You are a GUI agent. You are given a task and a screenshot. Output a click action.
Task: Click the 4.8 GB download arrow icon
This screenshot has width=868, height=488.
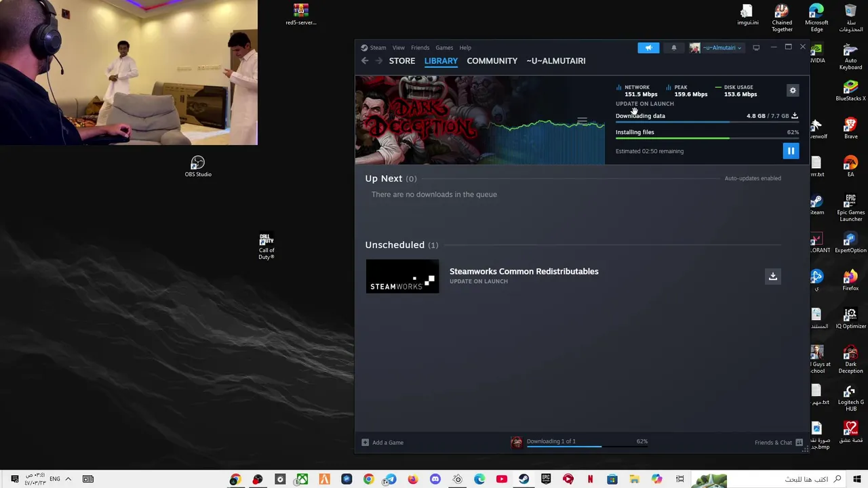[x=795, y=116]
